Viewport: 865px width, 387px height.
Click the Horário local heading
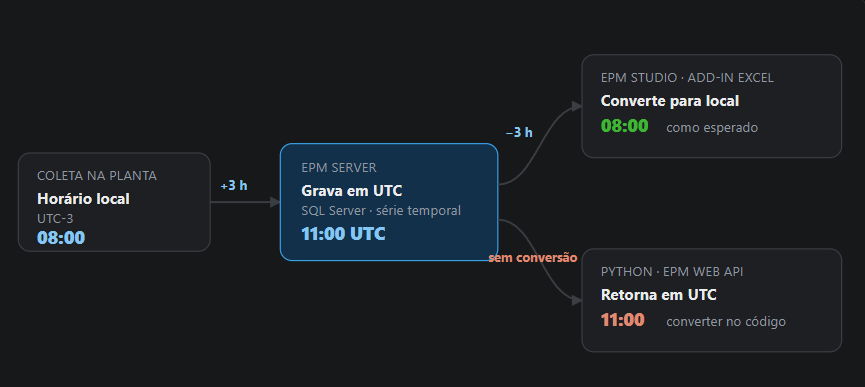click(83, 199)
